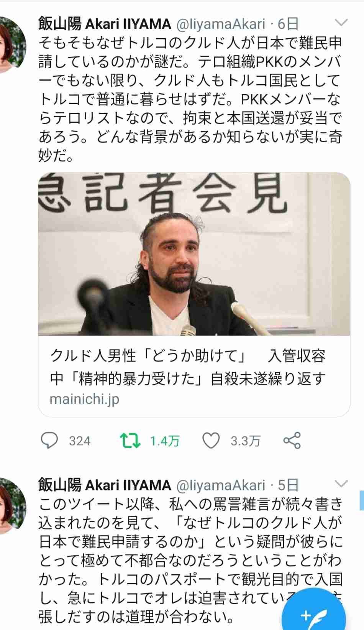
Task: Open second tweet text starting このツイート以降
Action: point(190,560)
